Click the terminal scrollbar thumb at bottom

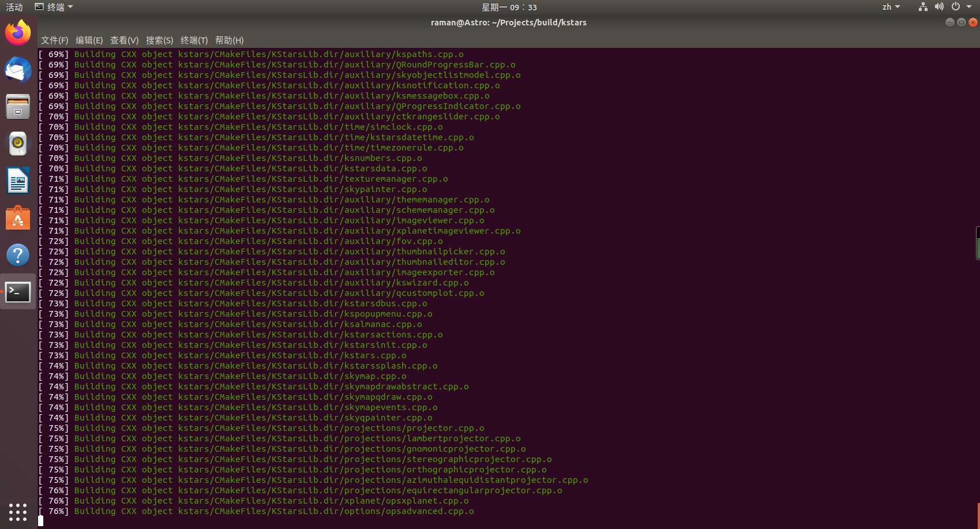pos(978,515)
